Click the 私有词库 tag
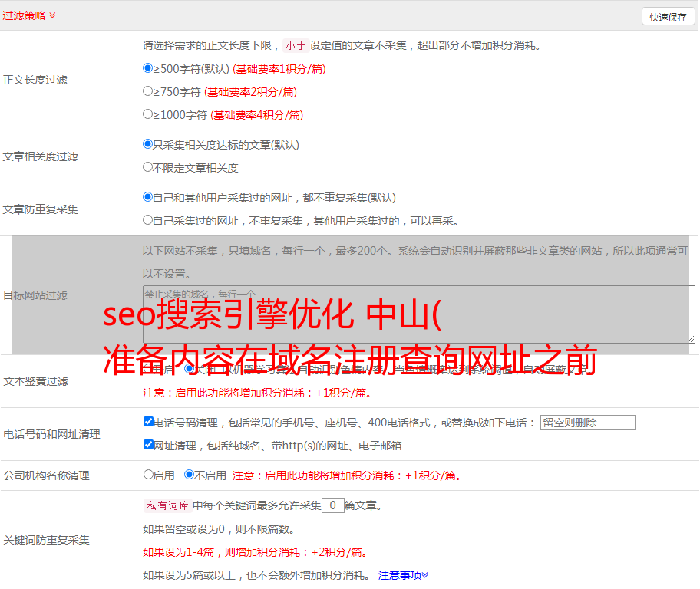Viewport: 700px width, 589px height. (168, 505)
